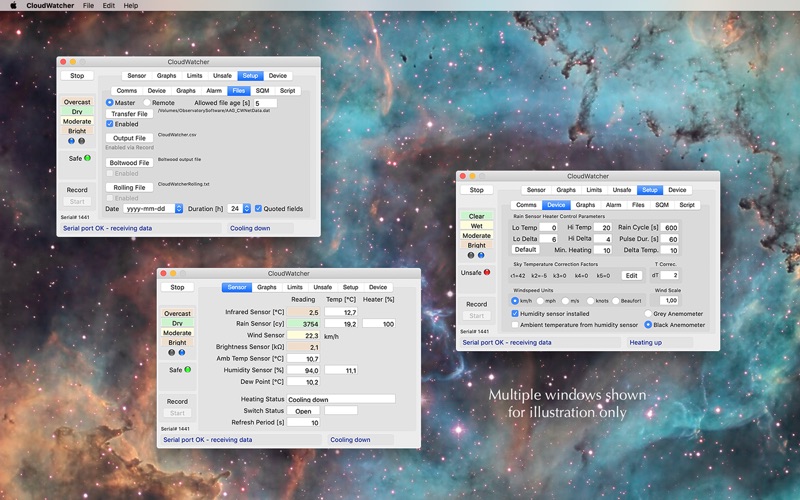Screen dimensions: 800x500
Task: Open the Edit menu
Action: pos(109,5)
